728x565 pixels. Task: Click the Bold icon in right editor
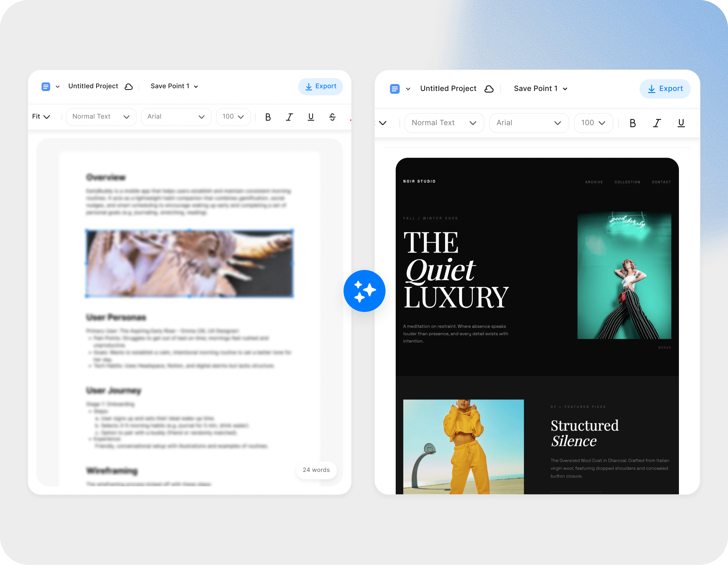pos(632,123)
